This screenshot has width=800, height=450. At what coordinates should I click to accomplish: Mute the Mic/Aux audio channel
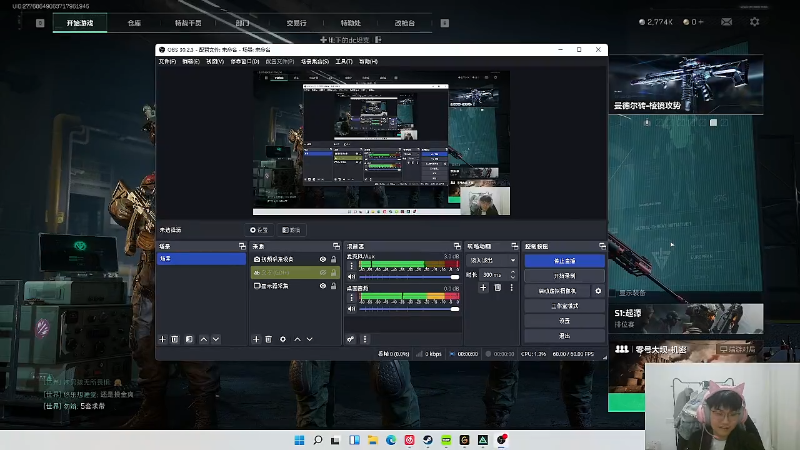[x=351, y=277]
